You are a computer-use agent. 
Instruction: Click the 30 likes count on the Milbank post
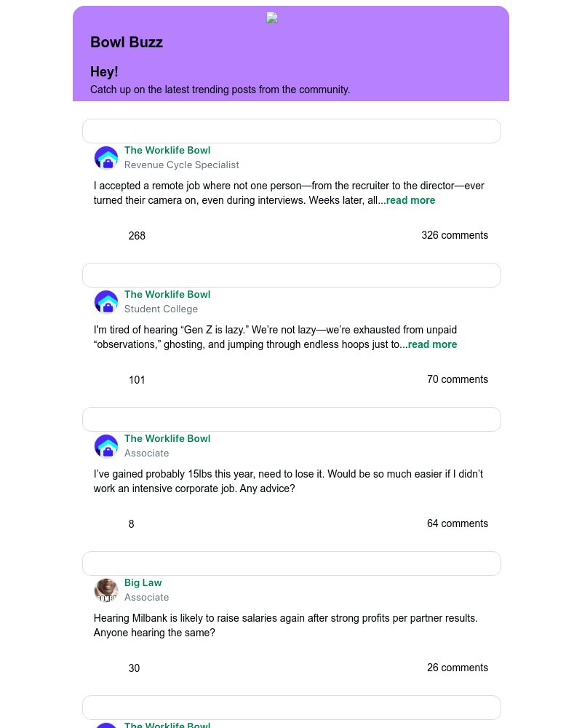pos(134,669)
